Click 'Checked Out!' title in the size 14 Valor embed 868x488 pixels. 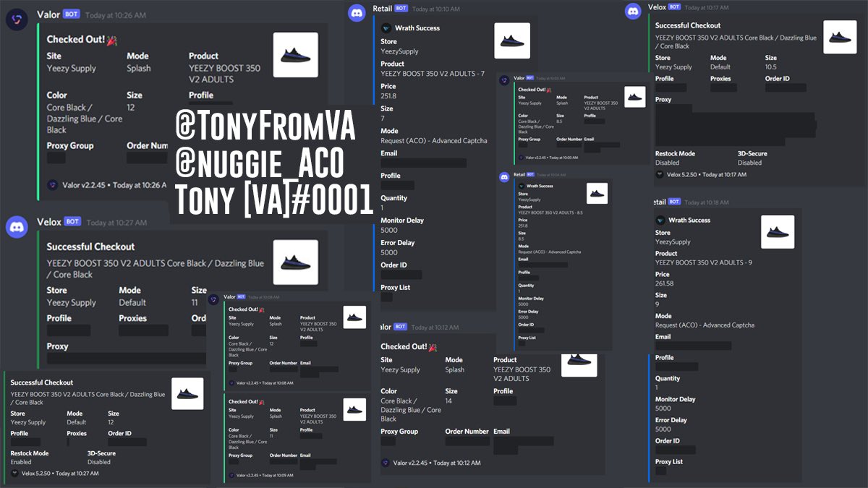pyautogui.click(x=404, y=347)
